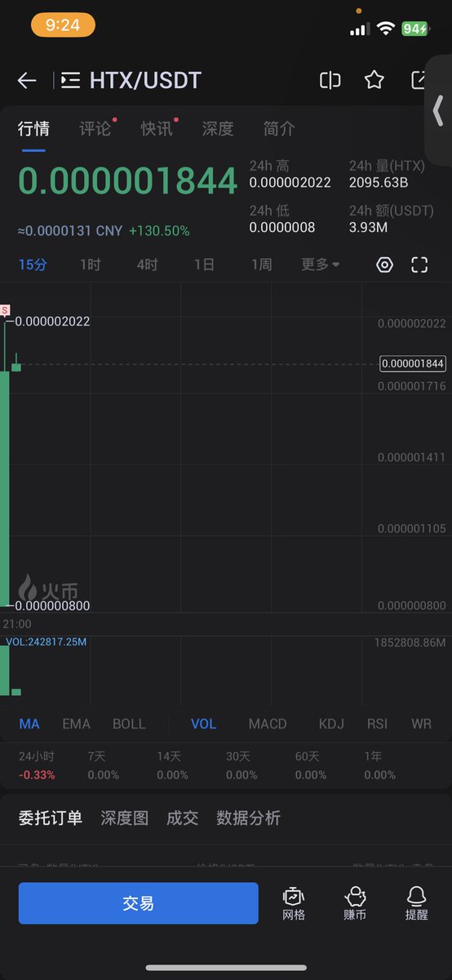Open the 深度图 depth chart tab
Image resolution: width=452 pixels, height=980 pixels.
click(x=124, y=817)
